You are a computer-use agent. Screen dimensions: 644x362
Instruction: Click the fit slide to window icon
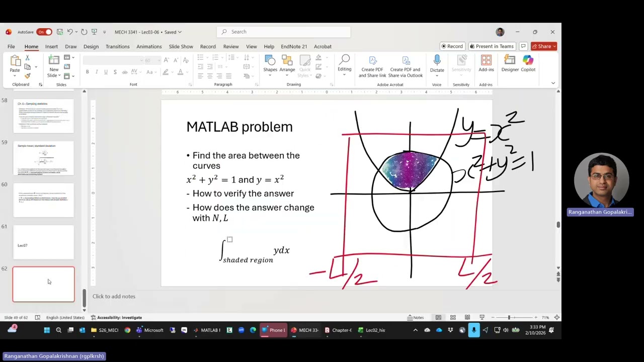click(557, 318)
